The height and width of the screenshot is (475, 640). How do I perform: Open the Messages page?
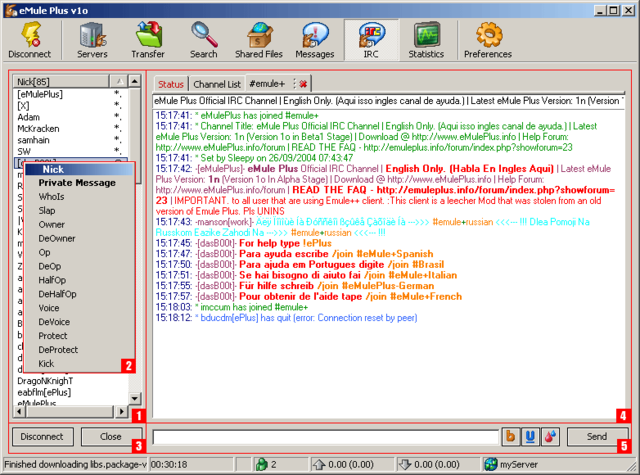314,40
